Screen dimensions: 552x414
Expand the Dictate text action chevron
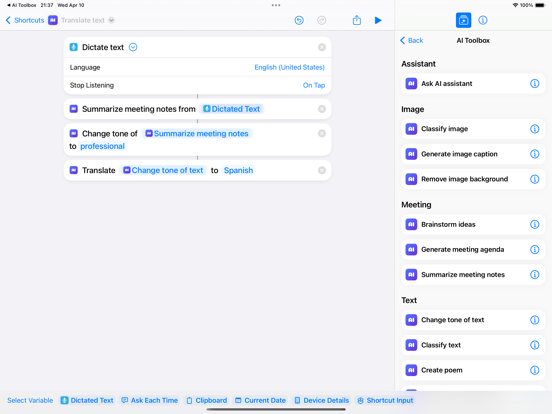coord(133,47)
